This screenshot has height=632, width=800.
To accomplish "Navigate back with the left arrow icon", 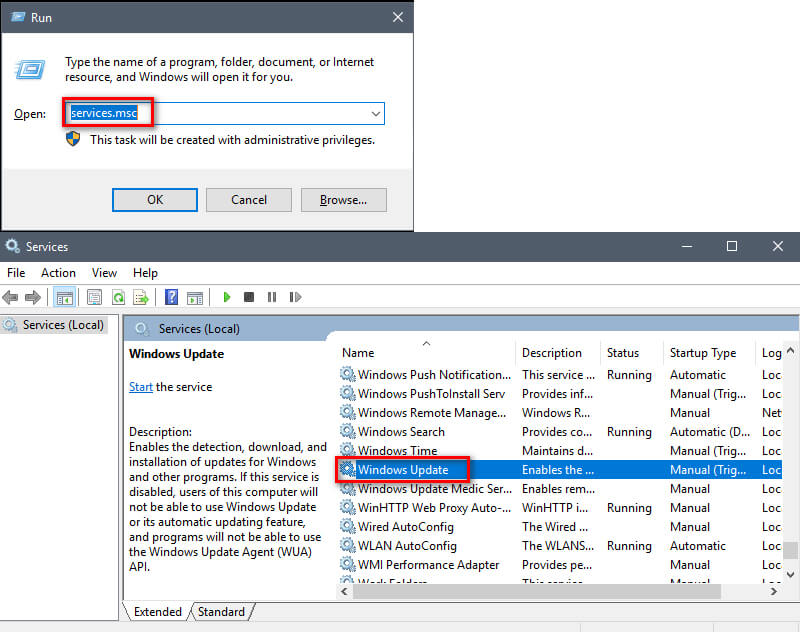I will (x=11, y=297).
